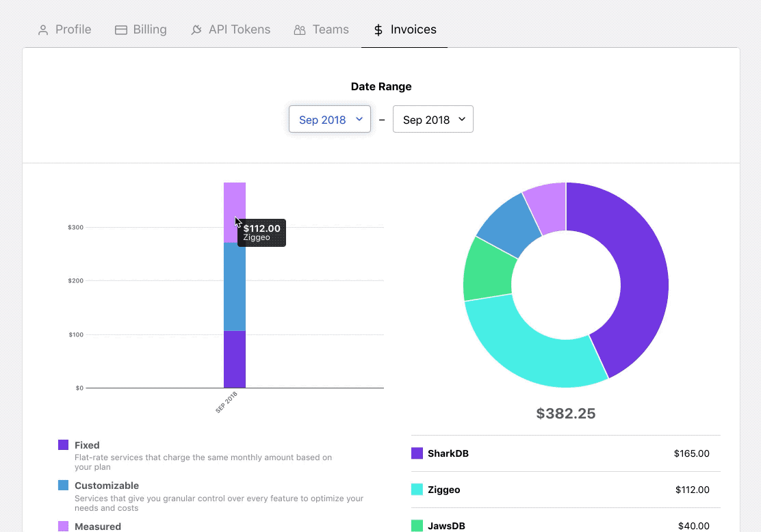Select the SharkDB row in invoice list
This screenshot has height=532, width=761.
click(565, 453)
